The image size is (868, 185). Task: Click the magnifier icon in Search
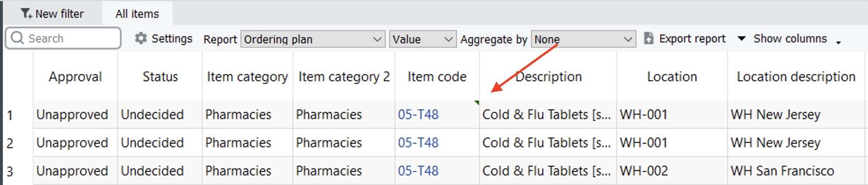click(x=17, y=38)
